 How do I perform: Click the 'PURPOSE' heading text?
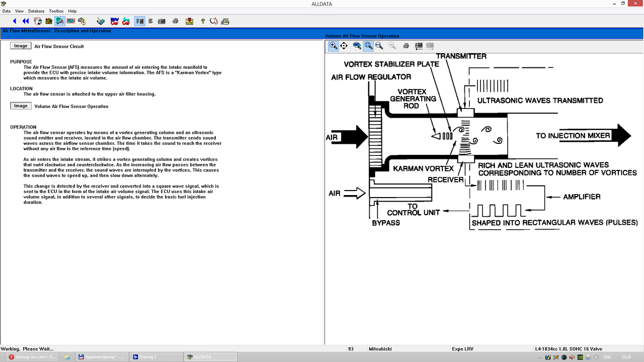[21, 62]
